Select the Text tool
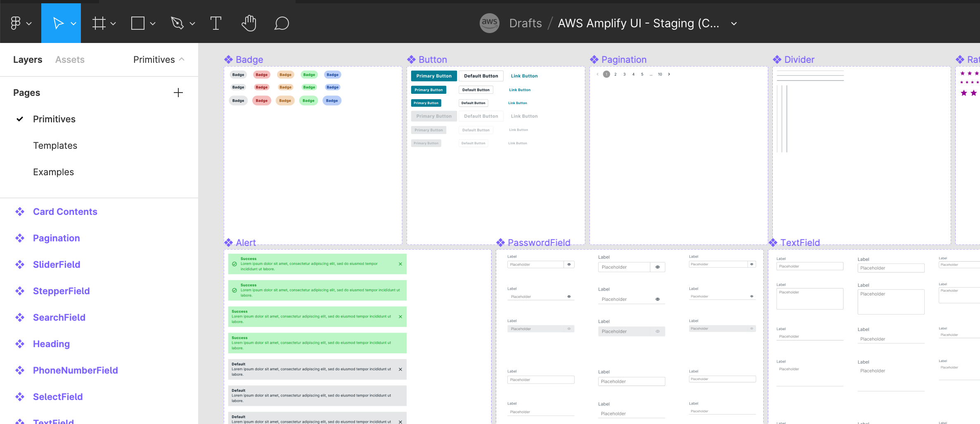Image resolution: width=980 pixels, height=424 pixels. tap(215, 23)
